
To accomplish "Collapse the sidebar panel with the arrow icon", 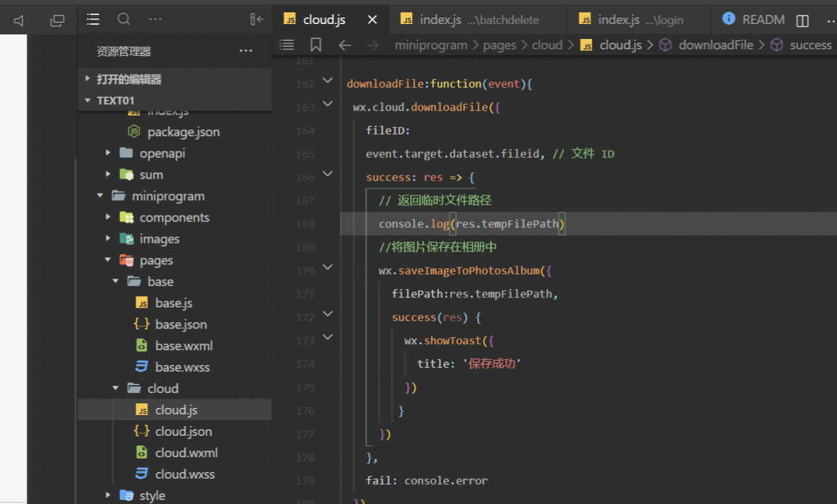I will tap(257, 19).
